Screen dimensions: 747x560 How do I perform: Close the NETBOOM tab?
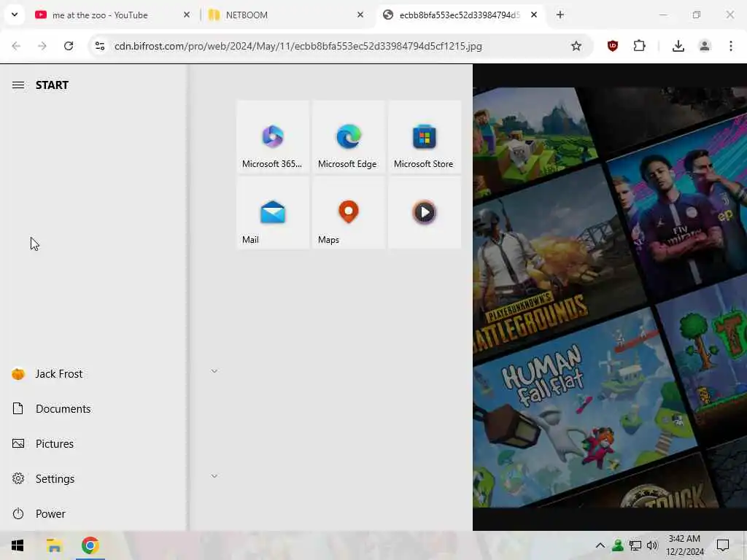tap(360, 15)
